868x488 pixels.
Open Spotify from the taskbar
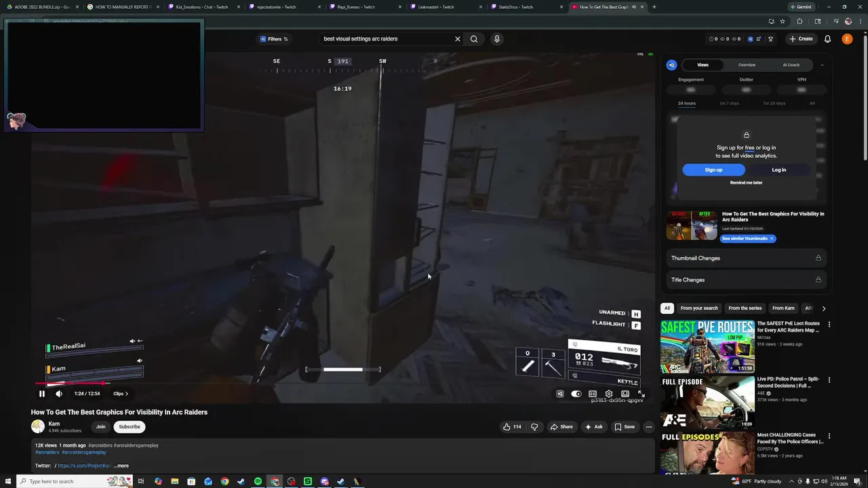pos(258,481)
